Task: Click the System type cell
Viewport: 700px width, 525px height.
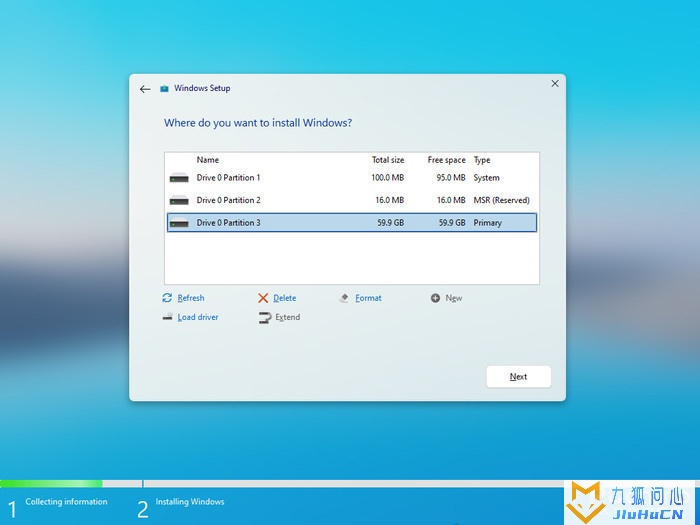Action: pyautogui.click(x=486, y=178)
